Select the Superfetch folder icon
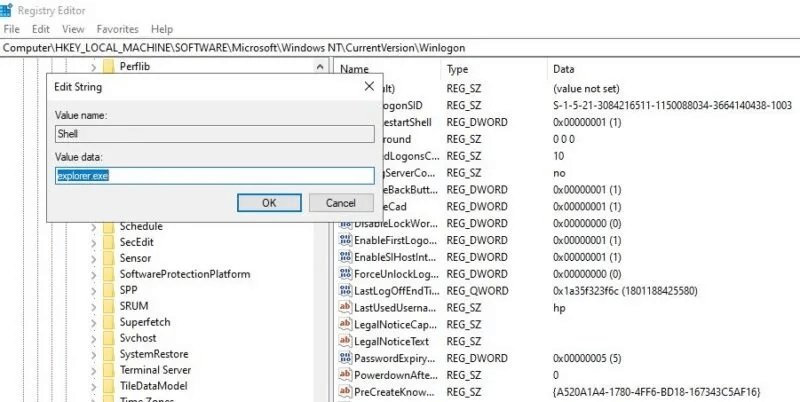The image size is (800, 402). tap(109, 322)
